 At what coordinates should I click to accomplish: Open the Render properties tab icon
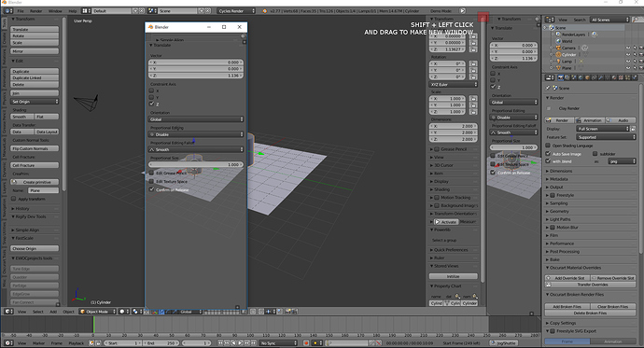coord(561,77)
